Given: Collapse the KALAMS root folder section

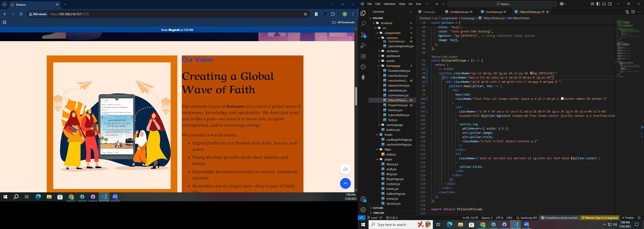Looking at the screenshot, I should point(378,18).
